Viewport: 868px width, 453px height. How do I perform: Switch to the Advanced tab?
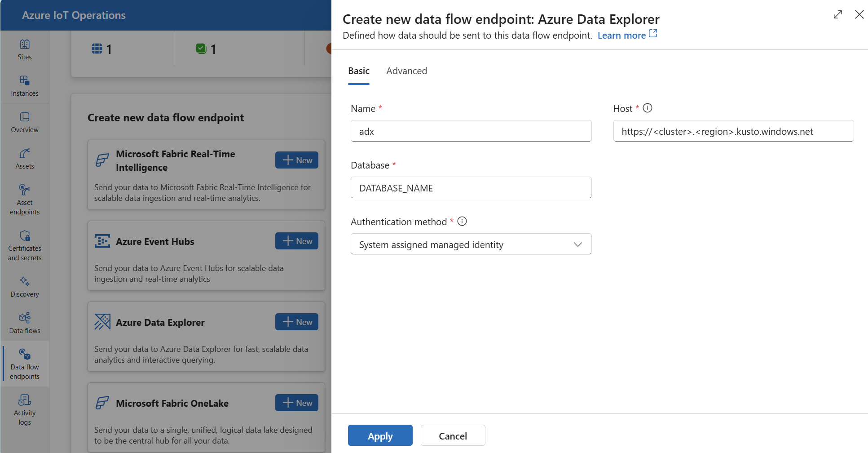click(x=406, y=71)
